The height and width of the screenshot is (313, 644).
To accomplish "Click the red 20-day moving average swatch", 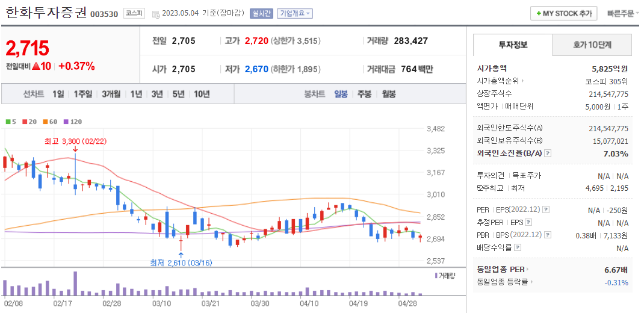I will [24, 122].
